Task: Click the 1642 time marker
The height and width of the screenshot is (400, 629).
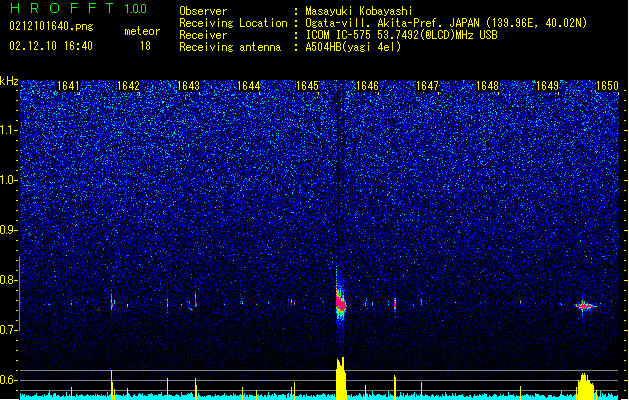Action: [x=128, y=86]
